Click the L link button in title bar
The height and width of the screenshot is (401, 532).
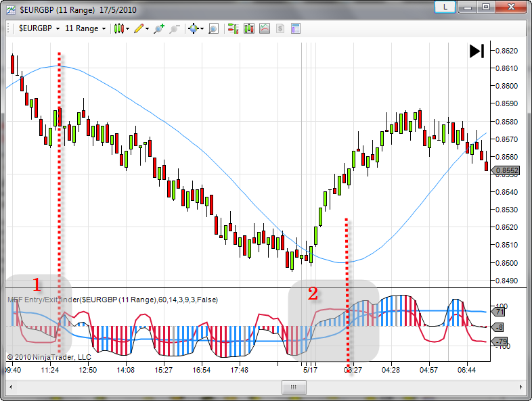445,7
